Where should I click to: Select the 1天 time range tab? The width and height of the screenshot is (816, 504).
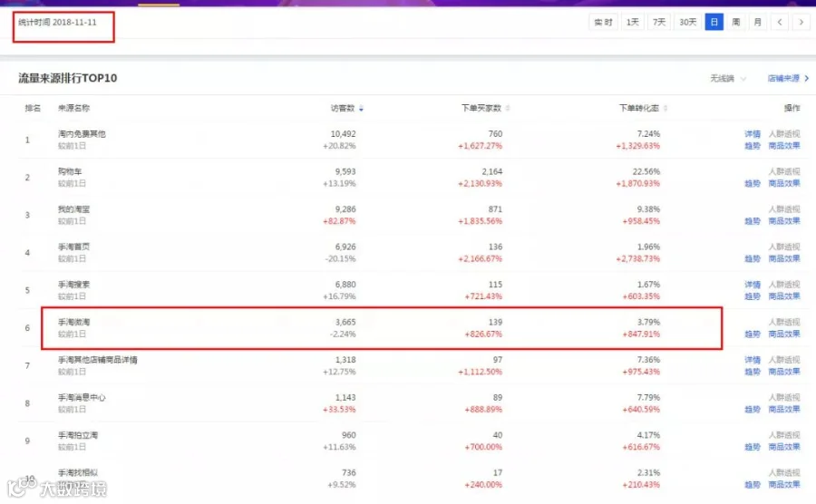[632, 22]
